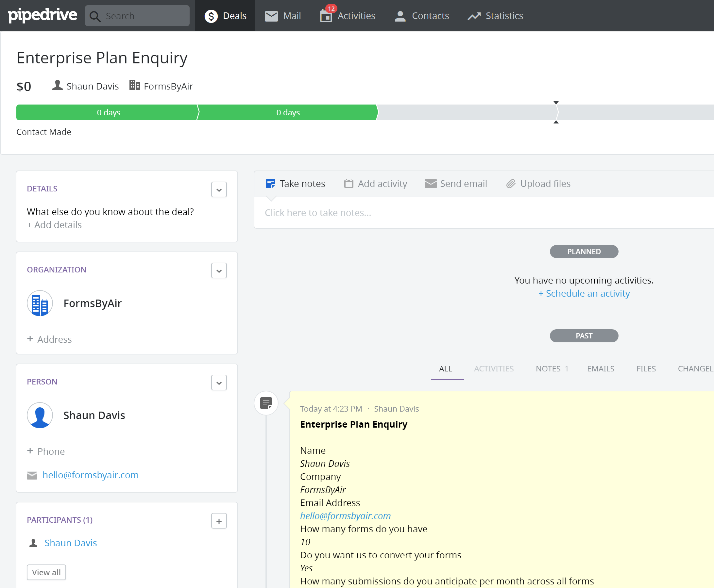
Task: Click the Contacts person icon
Action: point(400,16)
